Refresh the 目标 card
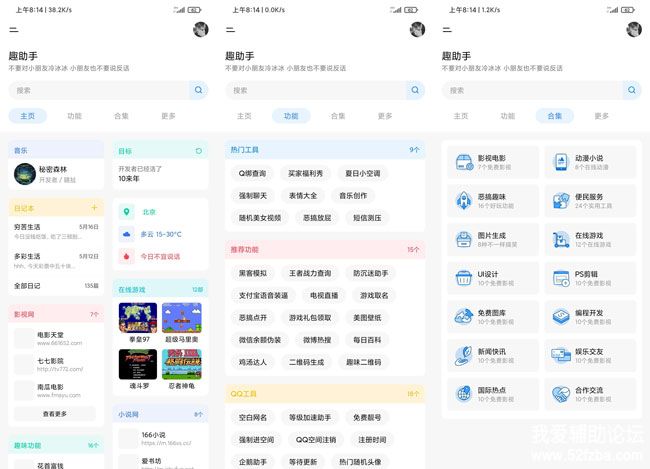 (x=199, y=151)
